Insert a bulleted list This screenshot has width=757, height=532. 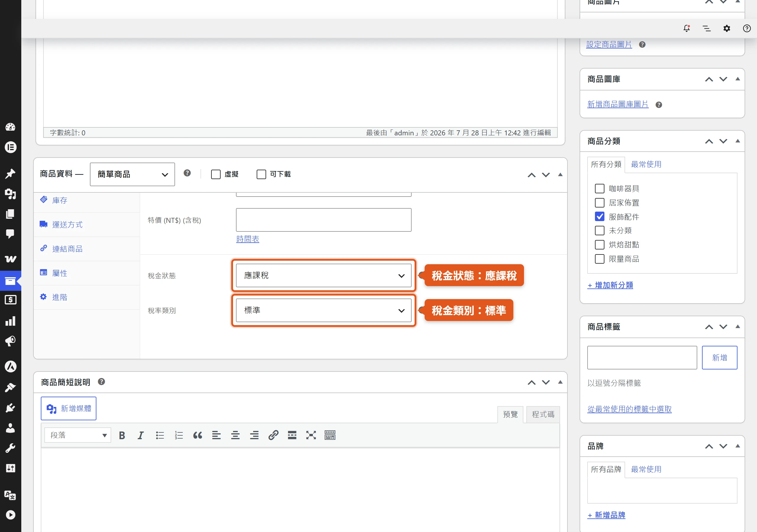tap(160, 435)
